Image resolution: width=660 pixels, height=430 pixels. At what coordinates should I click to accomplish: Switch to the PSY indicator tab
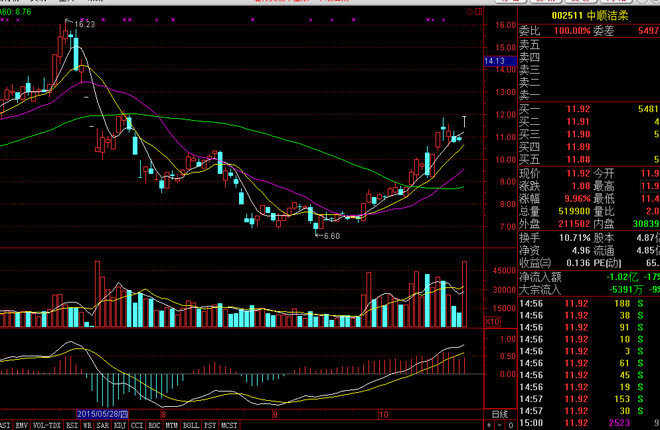210,425
